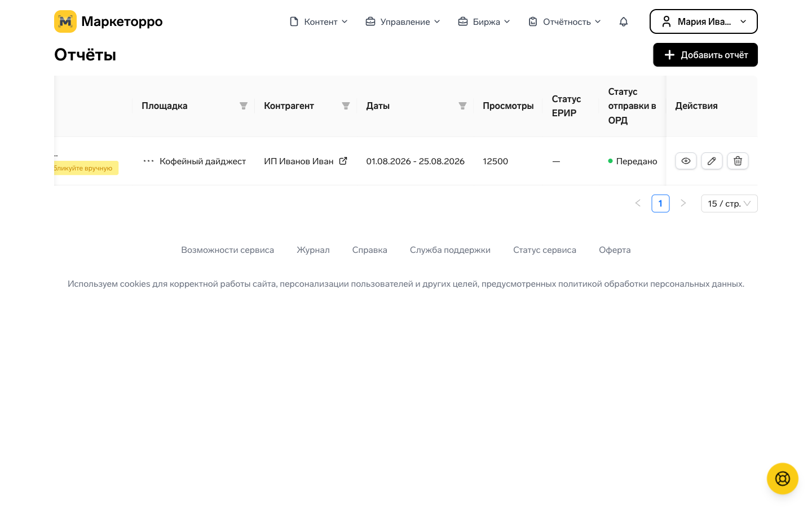Open Статус сервиса link
Viewport: 812px width, 508px height.
pos(545,250)
